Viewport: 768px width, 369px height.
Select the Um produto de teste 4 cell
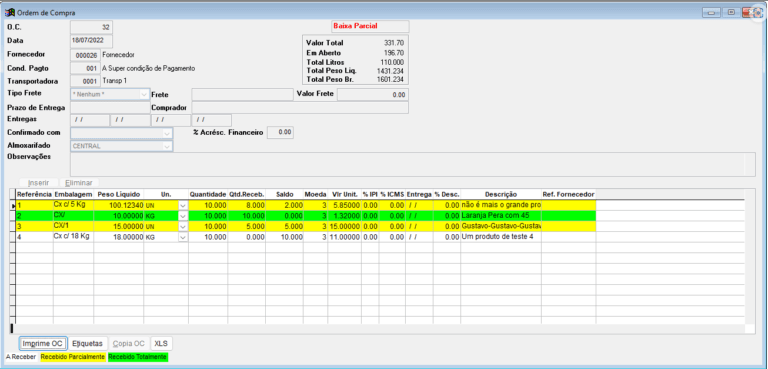(x=501, y=237)
